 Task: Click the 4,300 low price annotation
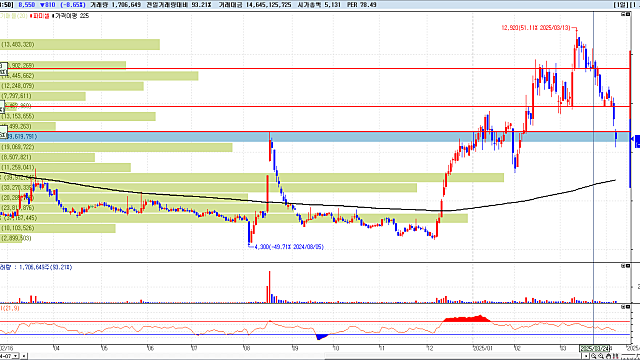289,247
